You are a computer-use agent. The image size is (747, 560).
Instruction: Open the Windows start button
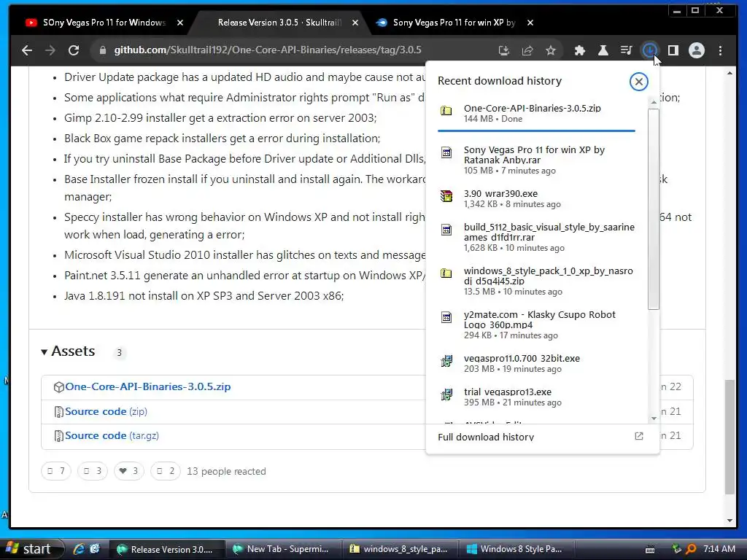coord(31,549)
